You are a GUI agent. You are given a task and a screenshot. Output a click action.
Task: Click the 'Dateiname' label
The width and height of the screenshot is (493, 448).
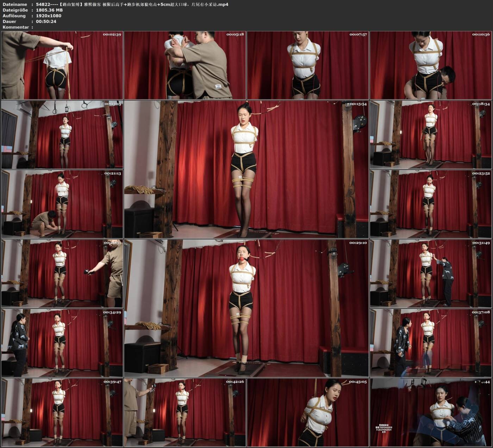click(15, 5)
